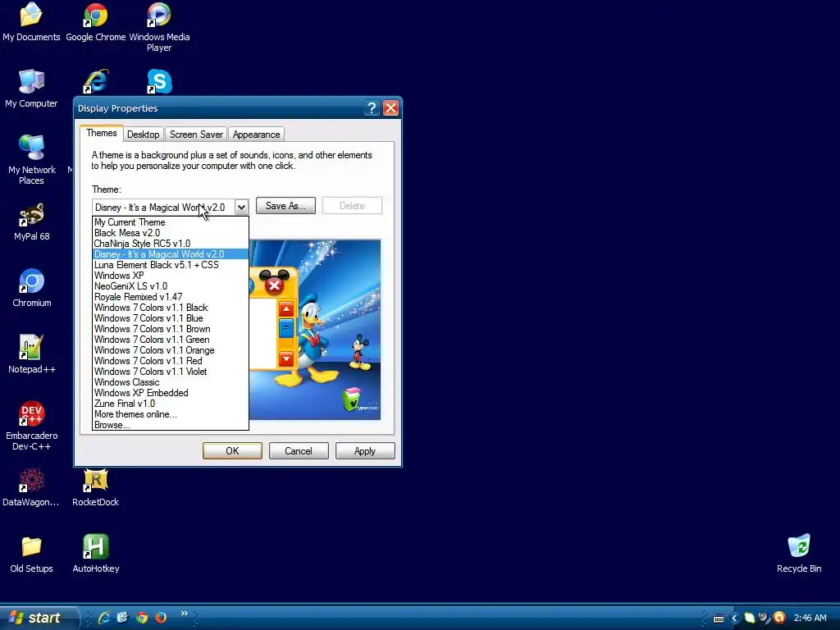840x630 pixels.
Task: Select the Internet Explorer desktop icon
Action: (96, 81)
